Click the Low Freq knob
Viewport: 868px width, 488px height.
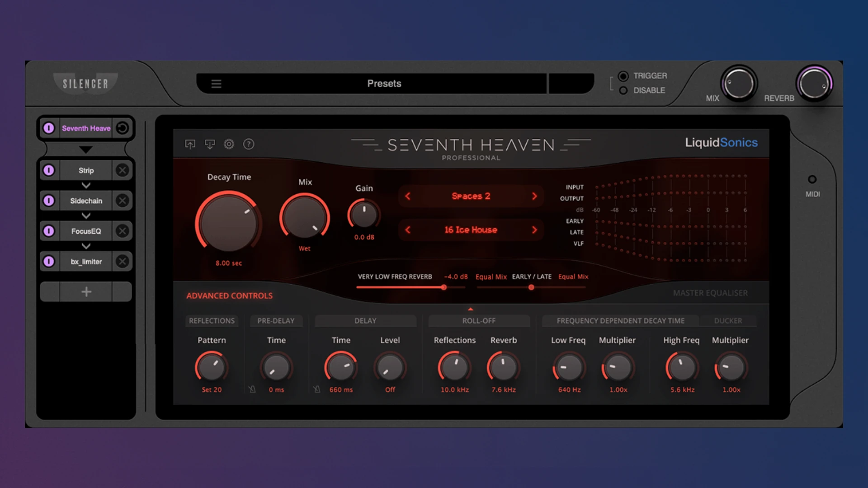tap(569, 367)
